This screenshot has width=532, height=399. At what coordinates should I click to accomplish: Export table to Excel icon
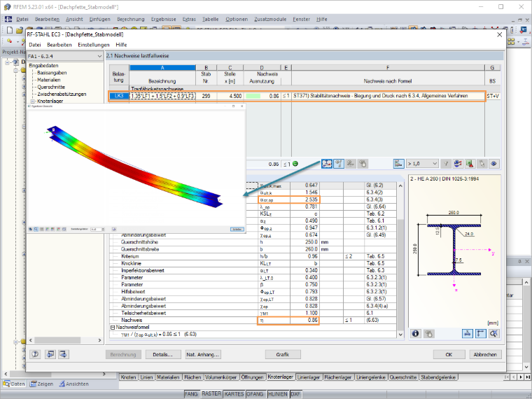coord(470,164)
